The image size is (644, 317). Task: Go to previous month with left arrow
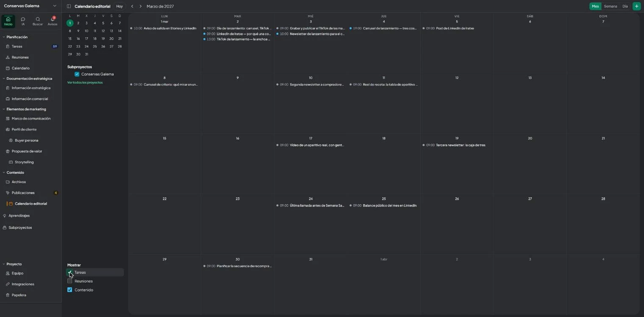pos(132,6)
